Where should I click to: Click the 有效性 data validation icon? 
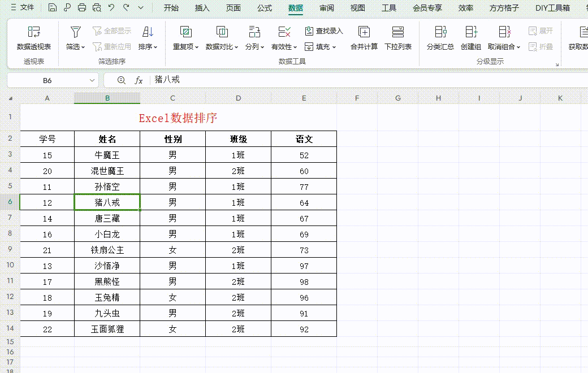[x=284, y=32]
